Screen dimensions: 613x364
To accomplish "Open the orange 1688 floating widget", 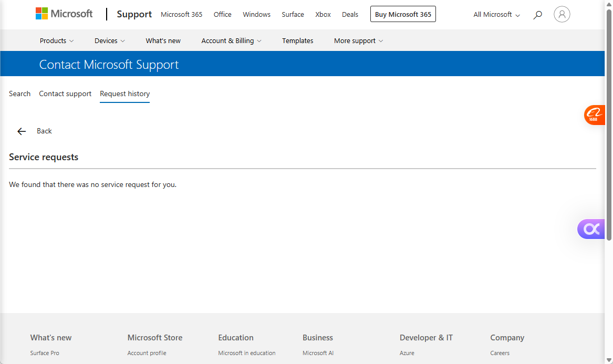I will (594, 115).
